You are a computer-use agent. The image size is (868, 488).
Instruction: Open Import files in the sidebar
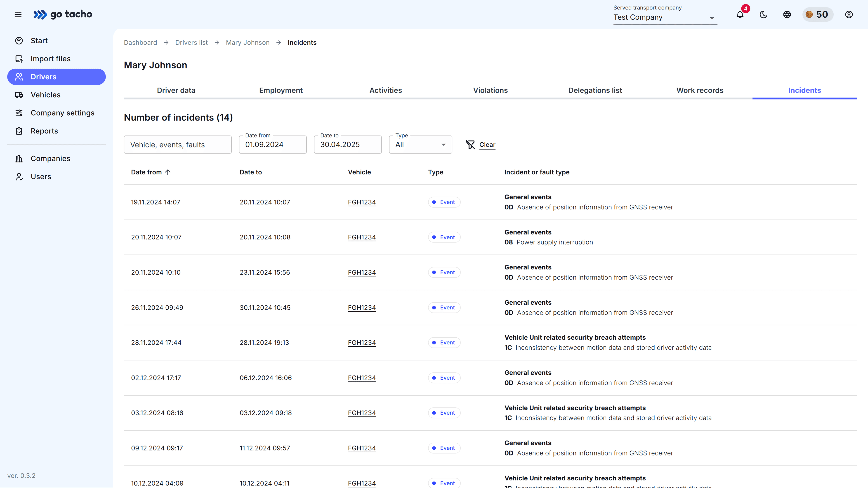point(56,59)
